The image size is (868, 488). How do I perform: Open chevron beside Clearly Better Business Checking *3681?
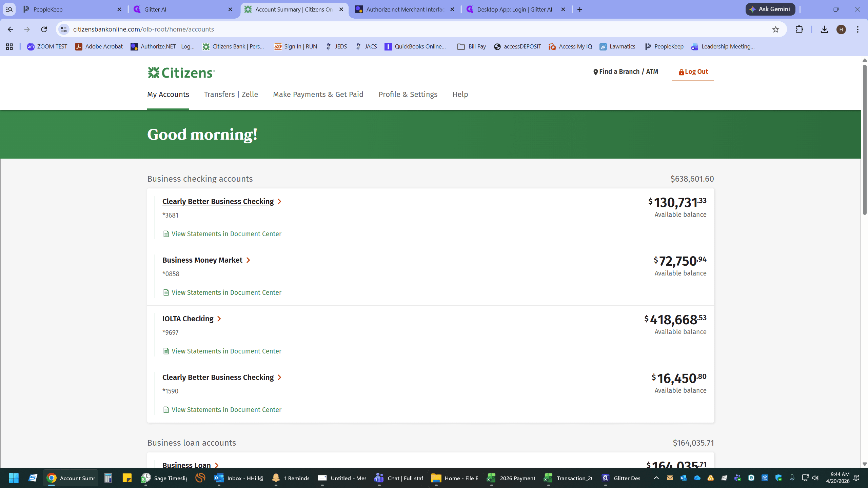click(x=279, y=202)
